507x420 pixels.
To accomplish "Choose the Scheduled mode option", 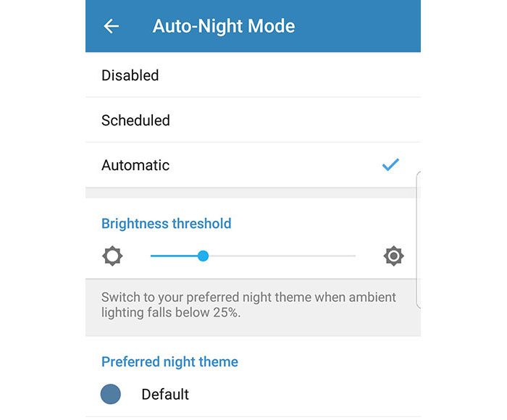I will 135,120.
